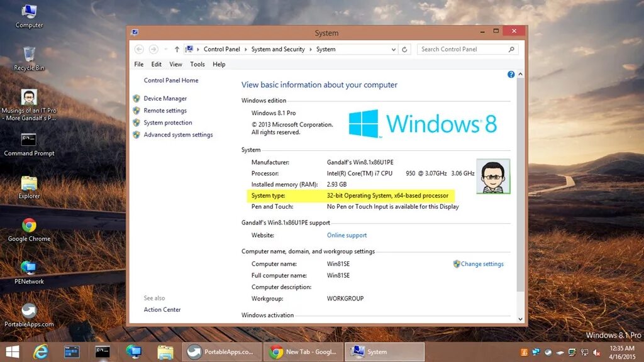Click the 'WORKGROUP' value

[345, 299]
